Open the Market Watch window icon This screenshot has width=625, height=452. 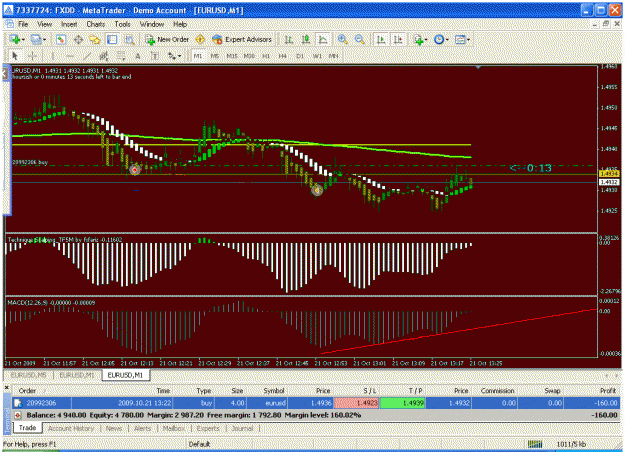tap(61, 39)
